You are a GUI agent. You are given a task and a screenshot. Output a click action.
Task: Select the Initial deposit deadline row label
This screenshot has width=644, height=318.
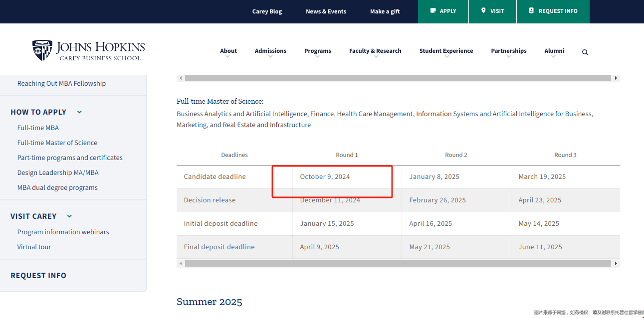(x=220, y=224)
